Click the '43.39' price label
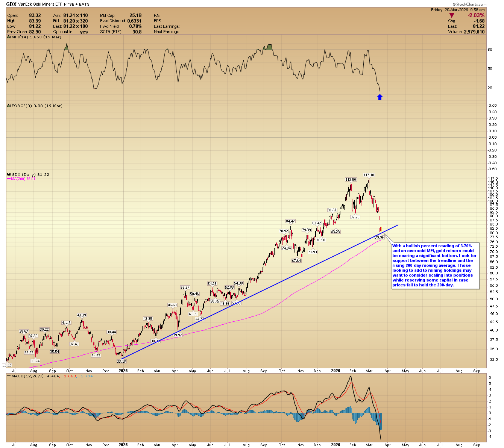Screen dimensions: 504x448 [x=82, y=315]
